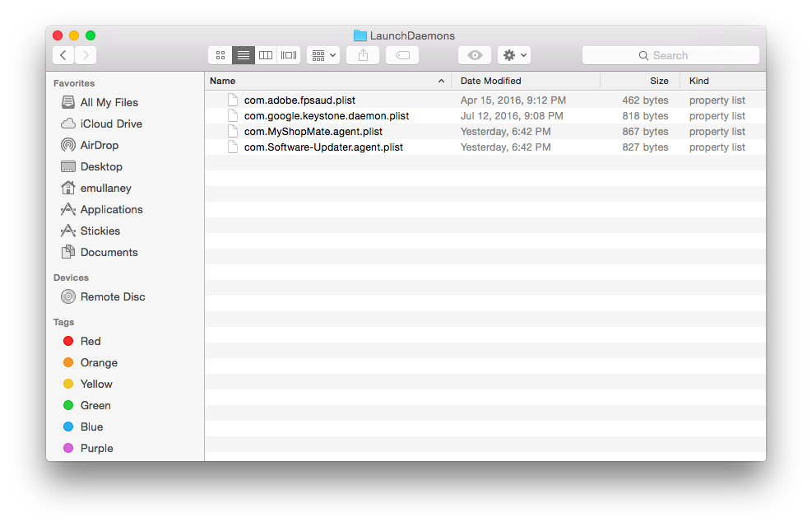Screen dimensions: 812x527
Task: Click in the Search field
Action: [670, 55]
